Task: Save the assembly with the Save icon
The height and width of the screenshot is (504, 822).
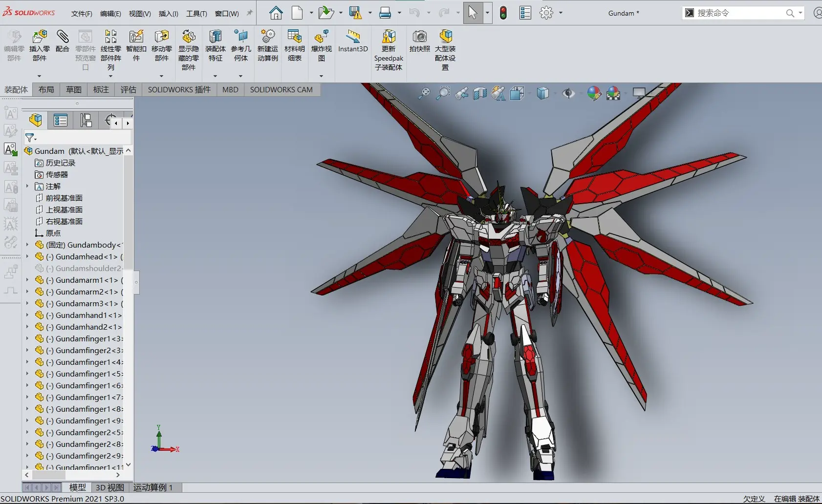Action: 355,13
